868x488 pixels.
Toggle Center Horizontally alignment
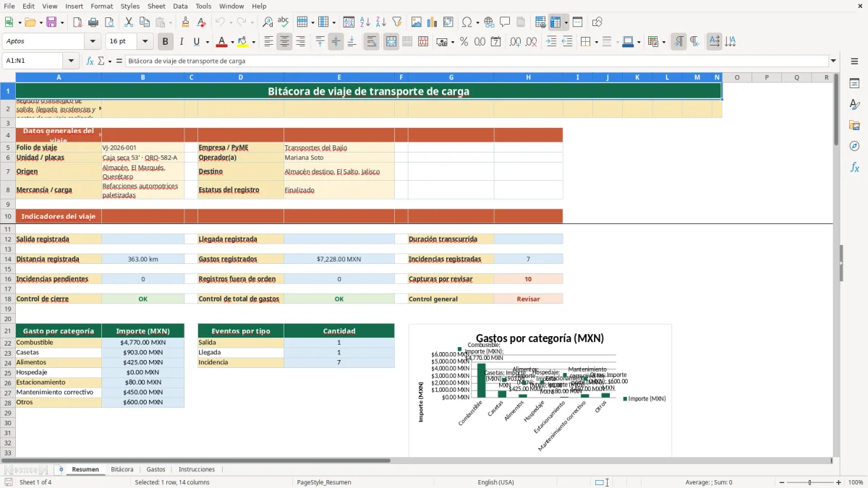point(284,42)
